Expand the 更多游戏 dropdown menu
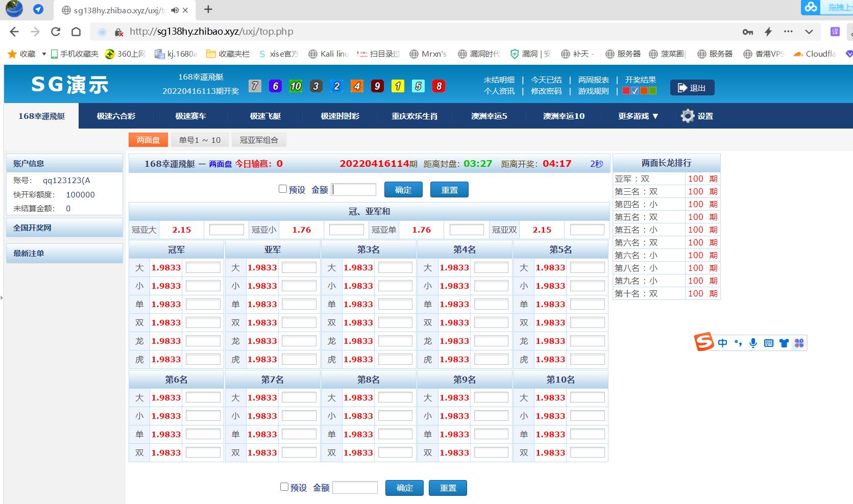 [x=637, y=116]
